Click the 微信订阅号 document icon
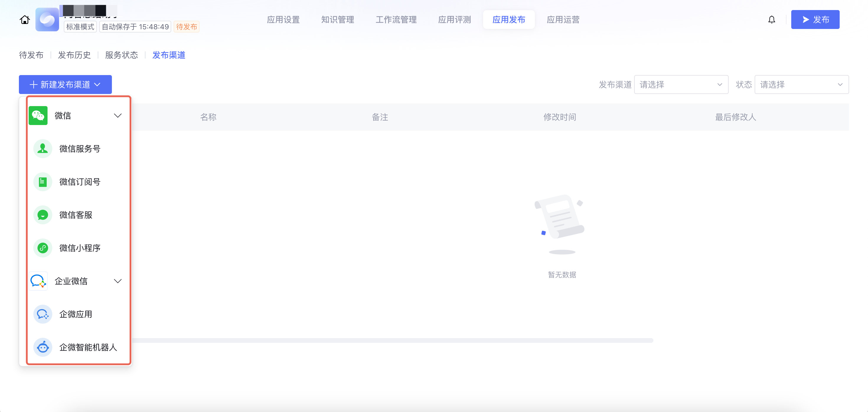Viewport: 868px width, 412px height. coord(43,182)
